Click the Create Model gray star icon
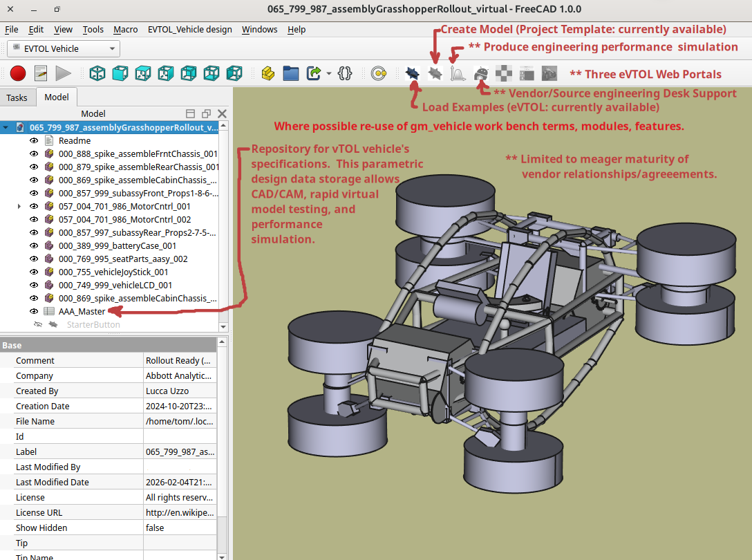The height and width of the screenshot is (560, 752). pyautogui.click(x=435, y=73)
